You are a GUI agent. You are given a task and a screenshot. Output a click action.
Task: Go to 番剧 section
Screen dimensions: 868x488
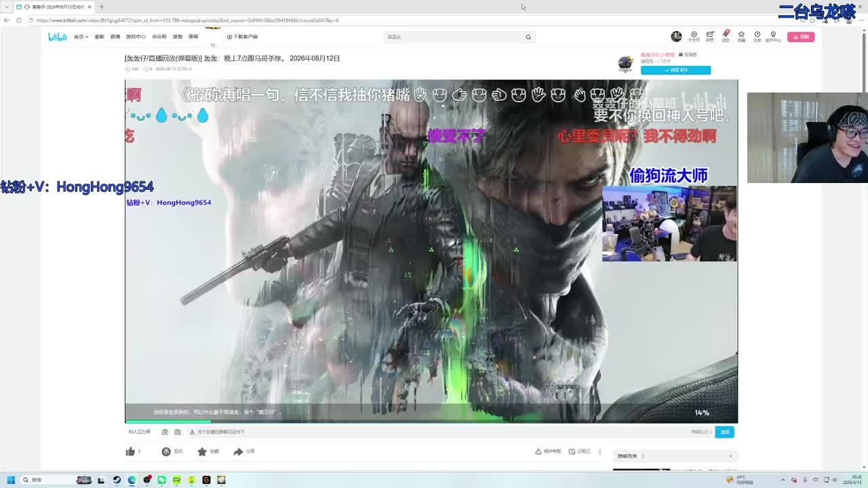tap(99, 37)
